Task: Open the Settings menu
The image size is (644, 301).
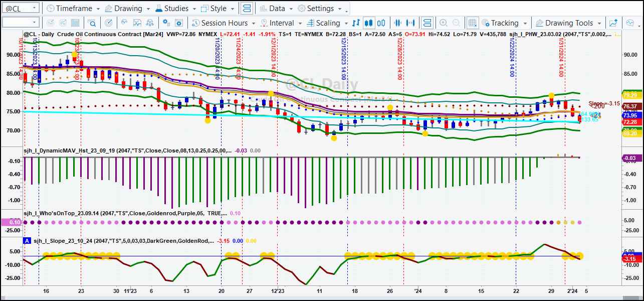Action: [x=320, y=9]
